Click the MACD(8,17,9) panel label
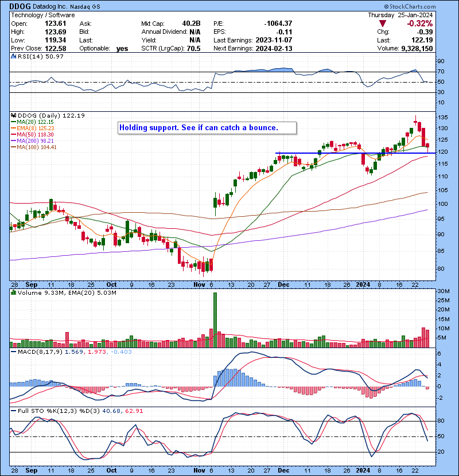This screenshot has width=459, height=476. (40, 352)
